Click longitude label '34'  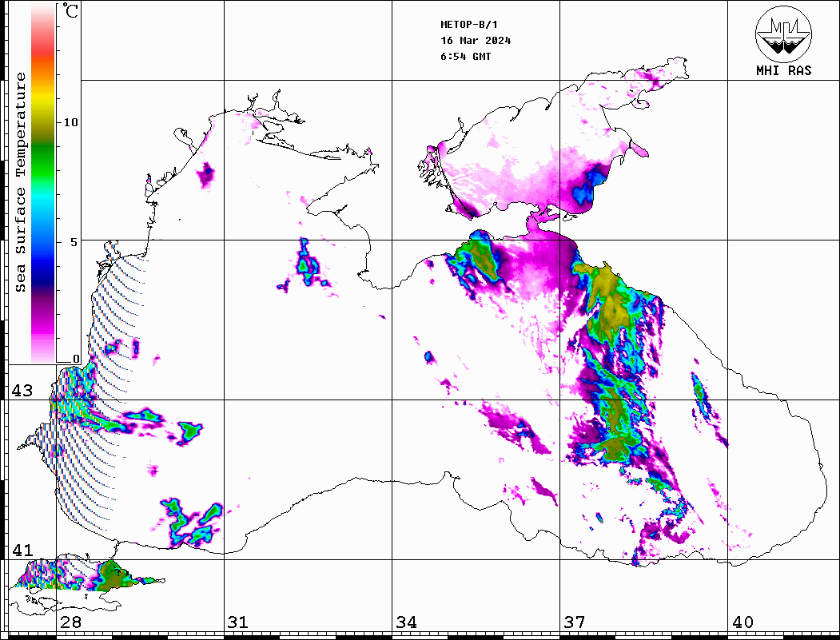click(407, 622)
